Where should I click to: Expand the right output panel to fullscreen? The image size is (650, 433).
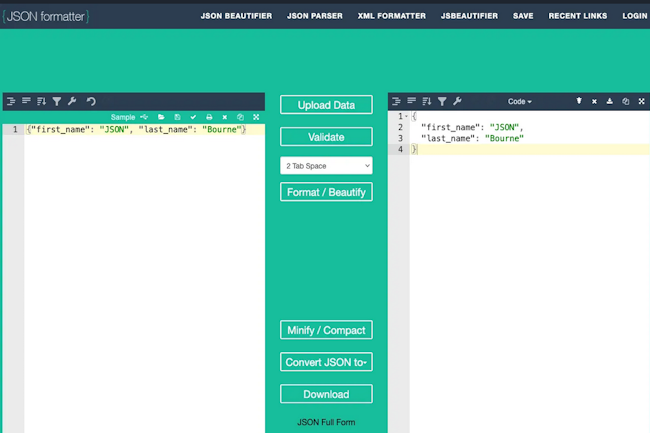[x=641, y=101]
